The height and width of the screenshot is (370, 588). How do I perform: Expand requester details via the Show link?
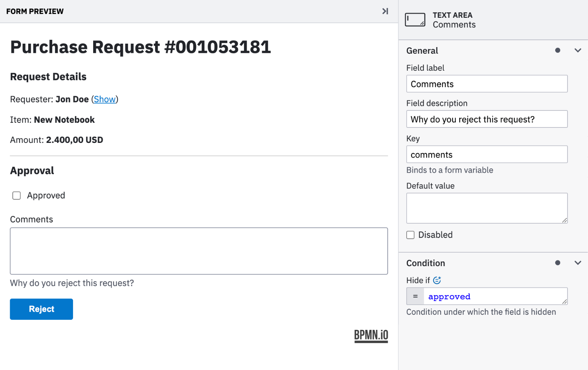[104, 99]
